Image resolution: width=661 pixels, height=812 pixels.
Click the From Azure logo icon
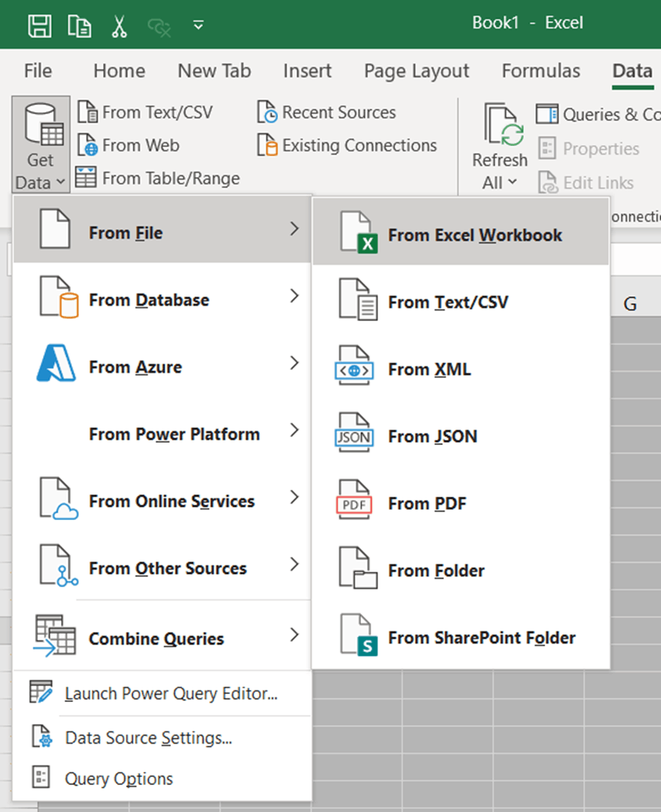(x=56, y=363)
